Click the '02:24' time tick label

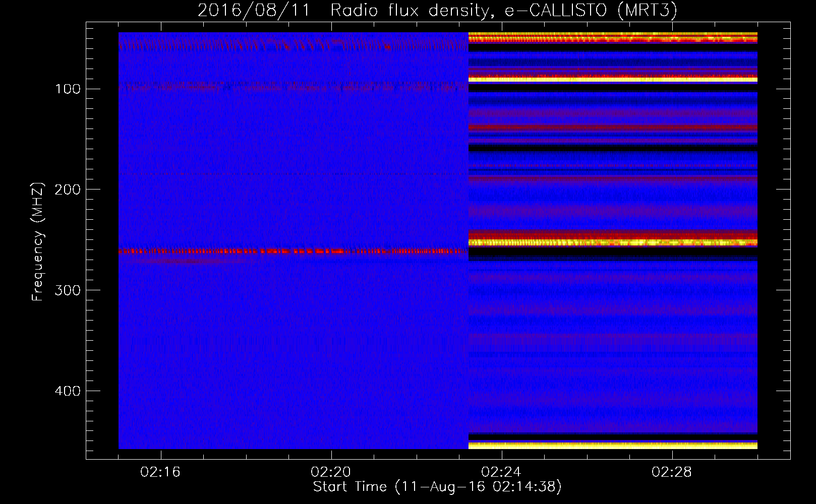click(501, 472)
